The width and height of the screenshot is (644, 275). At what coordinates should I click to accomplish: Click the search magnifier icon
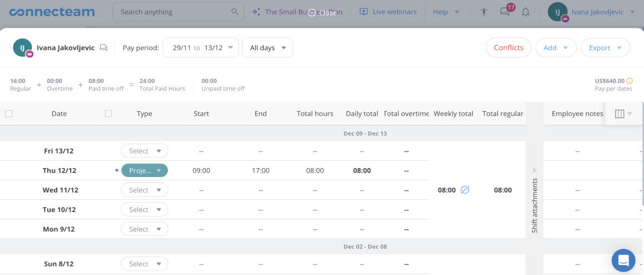235,12
